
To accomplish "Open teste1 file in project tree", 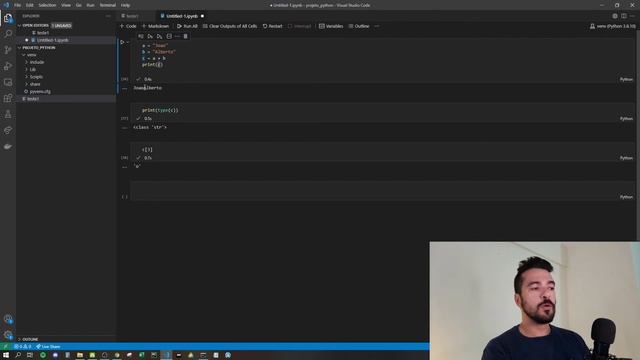I will [x=33, y=99].
